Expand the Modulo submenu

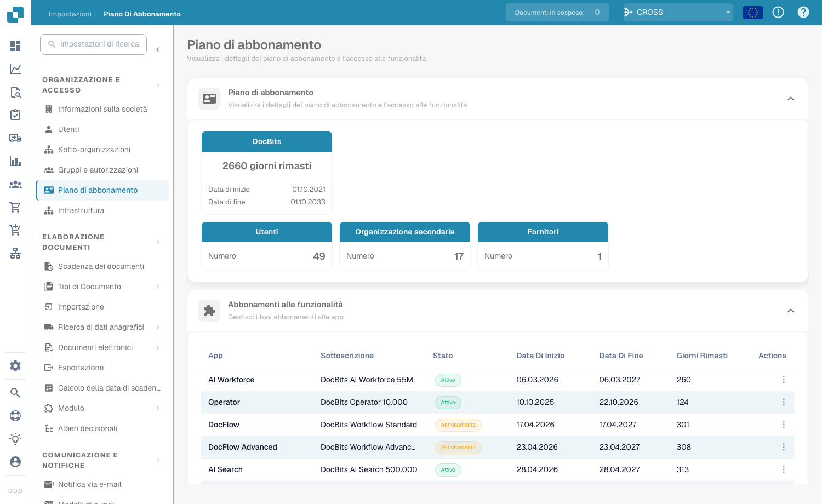[x=158, y=408]
